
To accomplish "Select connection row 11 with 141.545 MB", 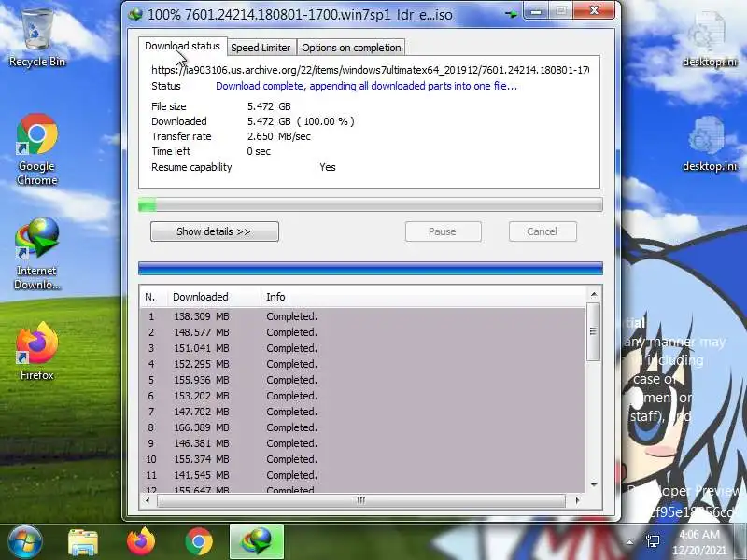I will click(362, 475).
